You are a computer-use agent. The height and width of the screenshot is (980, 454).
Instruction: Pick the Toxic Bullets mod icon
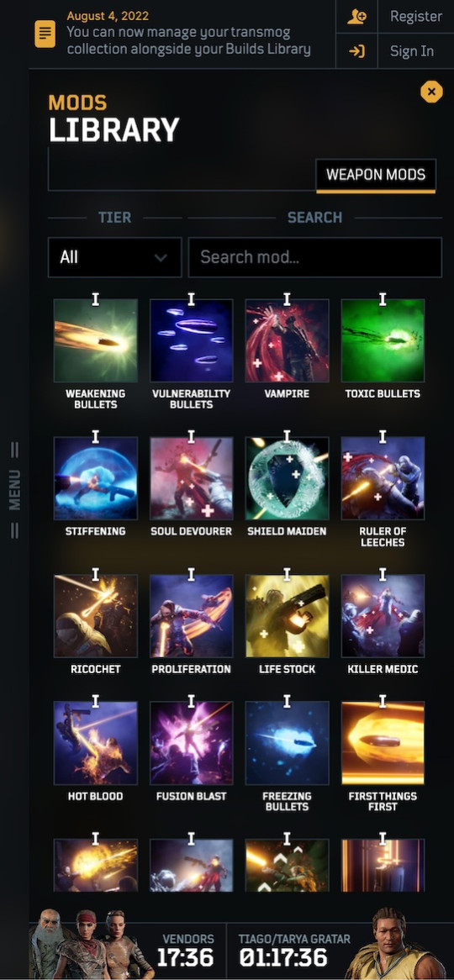[383, 340]
